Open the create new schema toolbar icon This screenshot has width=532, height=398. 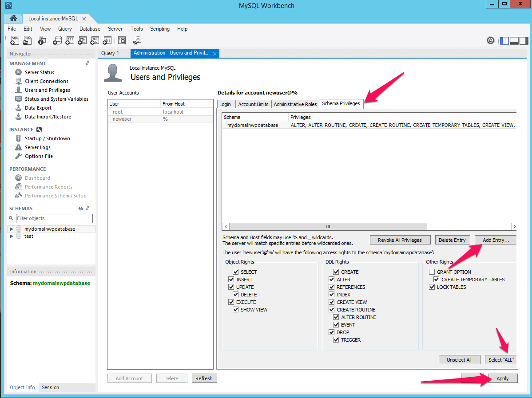pyautogui.click(x=57, y=40)
